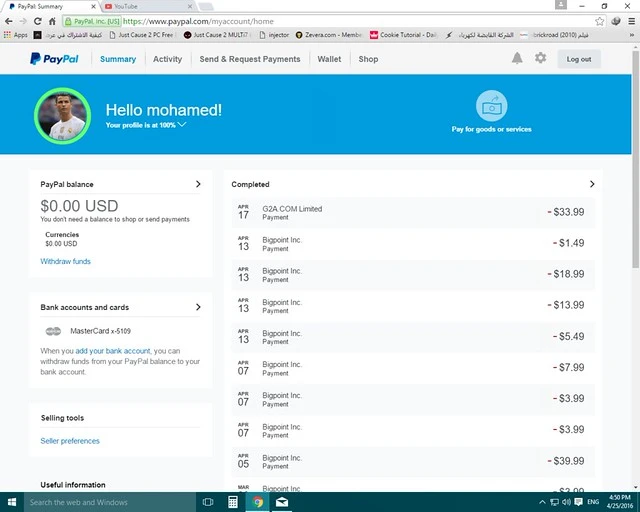This screenshot has height=512, width=640.
Task: Open the new tab button
Action: click(206, 7)
